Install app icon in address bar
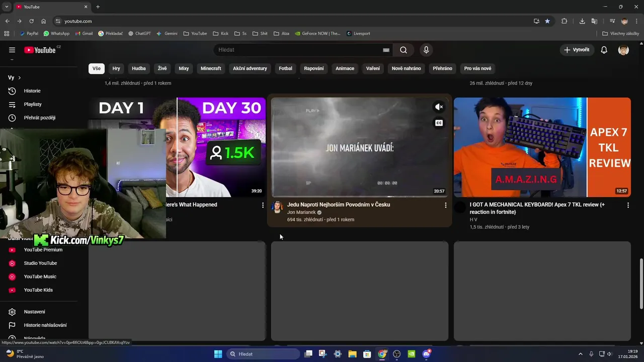This screenshot has height=362, width=644. (536, 21)
